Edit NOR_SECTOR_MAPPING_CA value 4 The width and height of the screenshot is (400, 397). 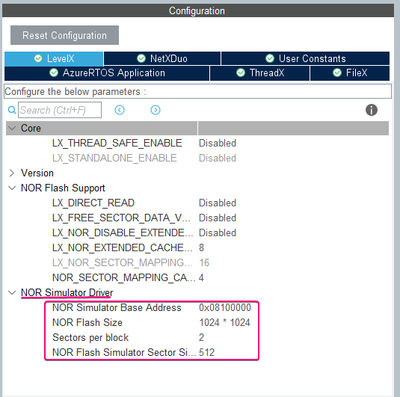(x=201, y=277)
